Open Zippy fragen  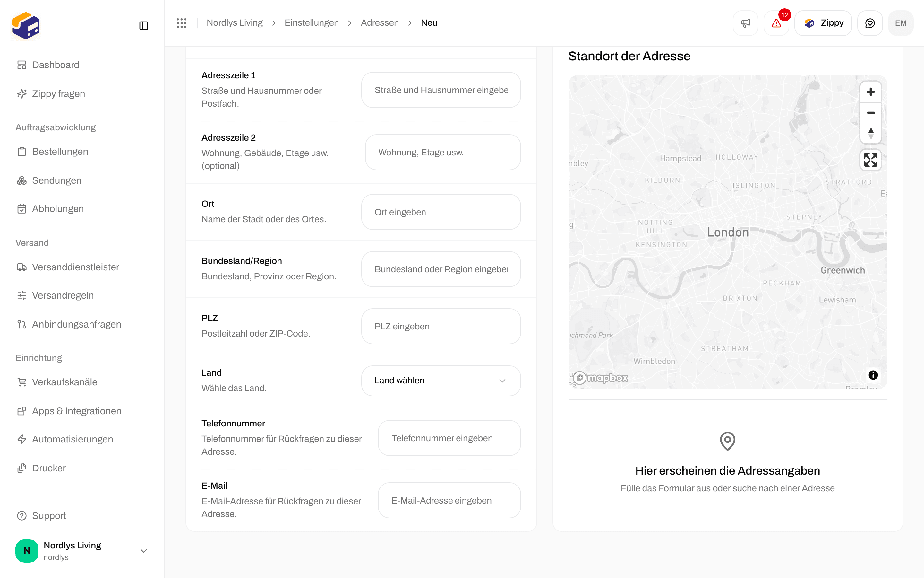[x=82, y=94]
